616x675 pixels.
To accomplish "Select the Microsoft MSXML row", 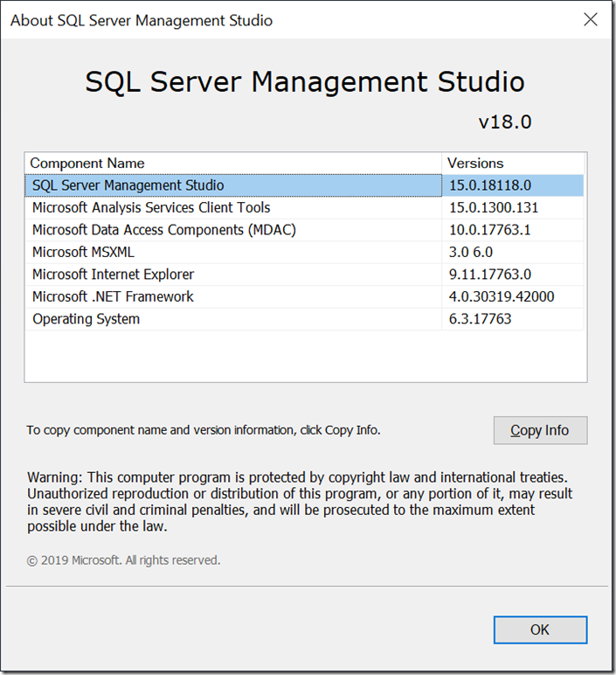I will click(305, 253).
